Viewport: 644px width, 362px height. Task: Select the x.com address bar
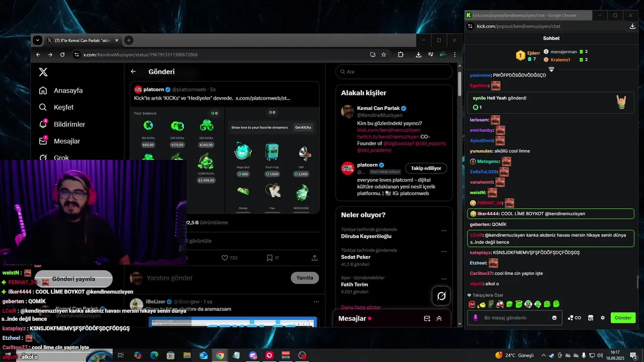[221, 54]
